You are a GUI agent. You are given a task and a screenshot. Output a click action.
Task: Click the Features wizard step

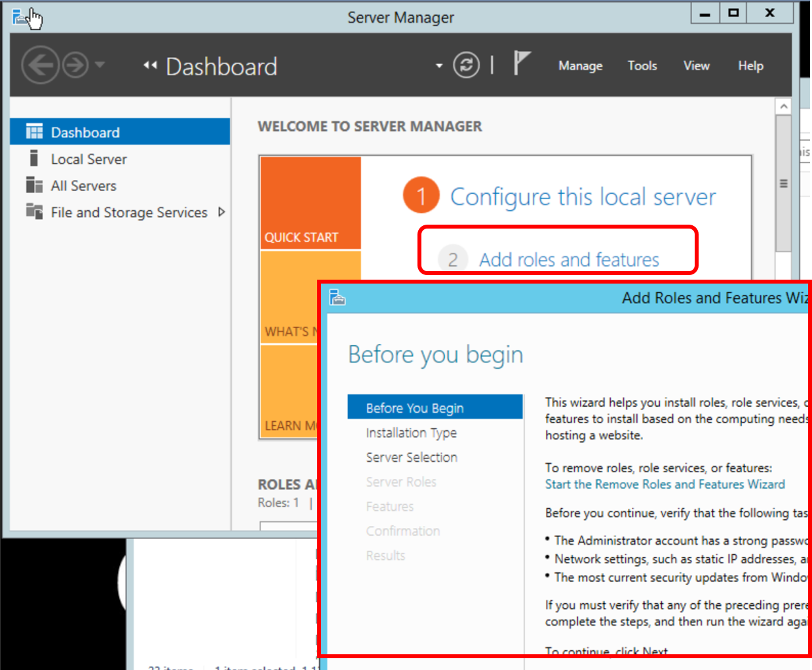390,506
